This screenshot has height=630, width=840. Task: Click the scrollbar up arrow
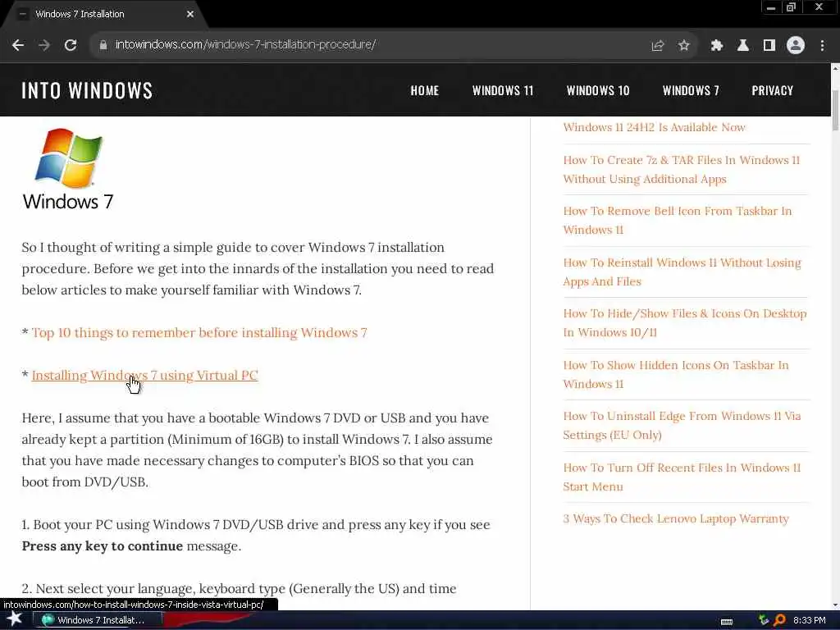835,68
